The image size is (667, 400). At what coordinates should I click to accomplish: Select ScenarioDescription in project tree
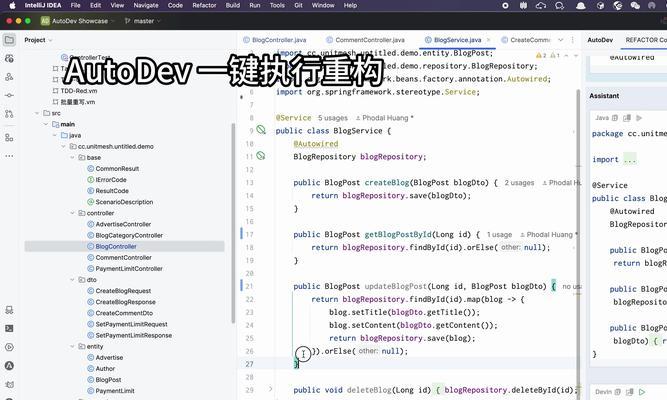click(x=124, y=202)
